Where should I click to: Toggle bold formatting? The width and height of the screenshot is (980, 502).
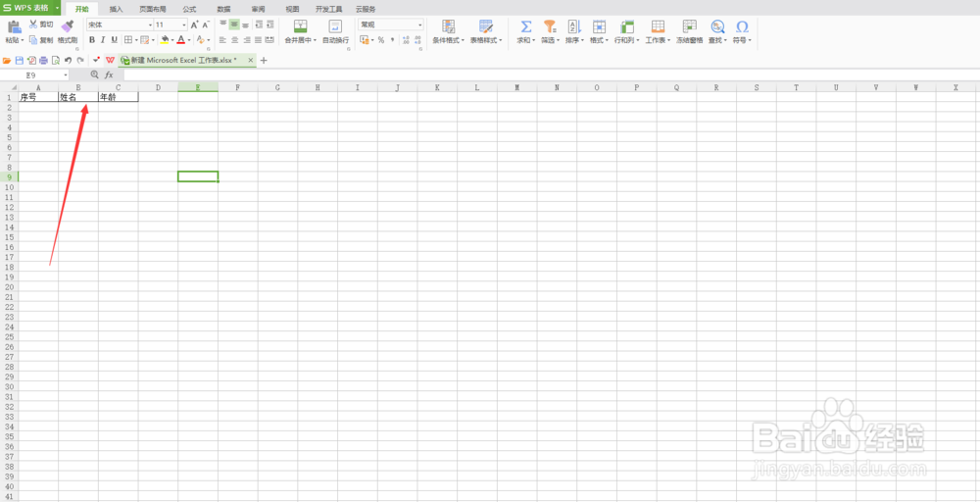pos(92,40)
